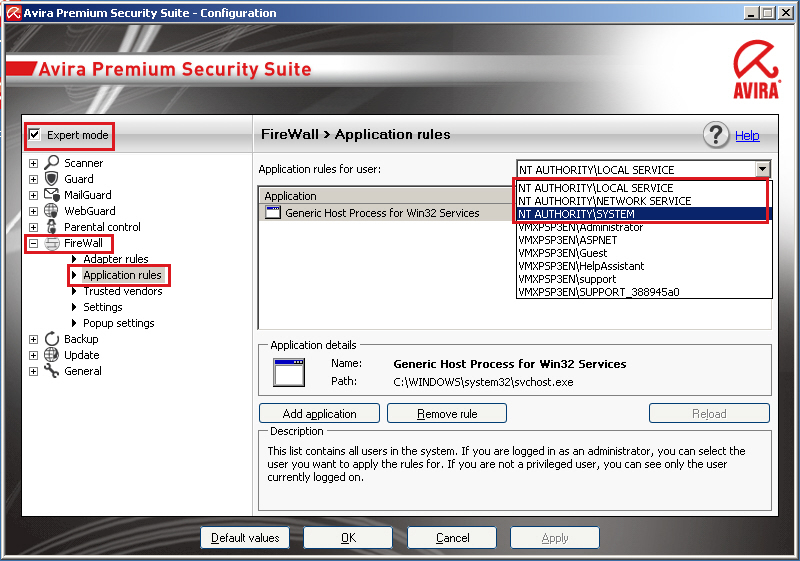Viewport: 800px width, 561px height.
Task: Select VMXPSP3EN\HelpAssistant user
Action: click(x=644, y=266)
